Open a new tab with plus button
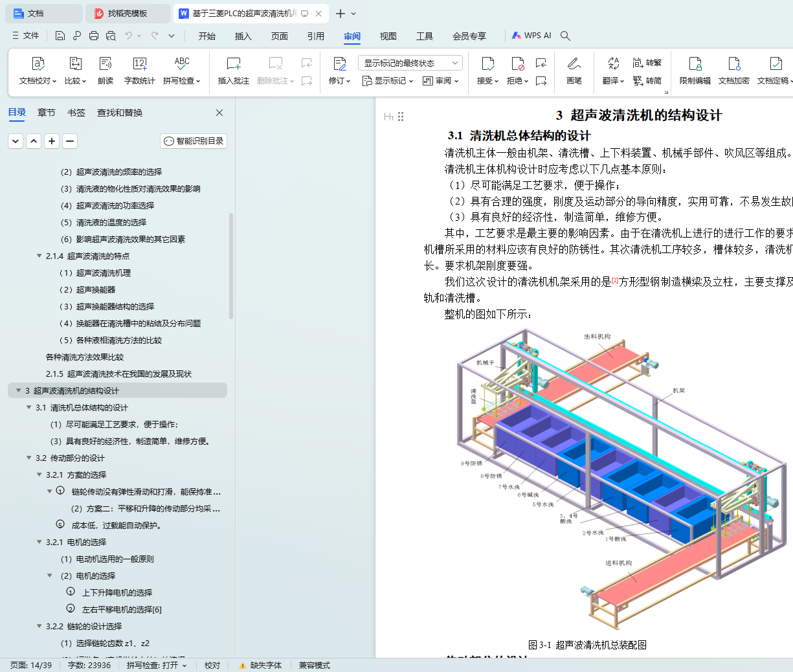793x672 pixels. point(341,13)
